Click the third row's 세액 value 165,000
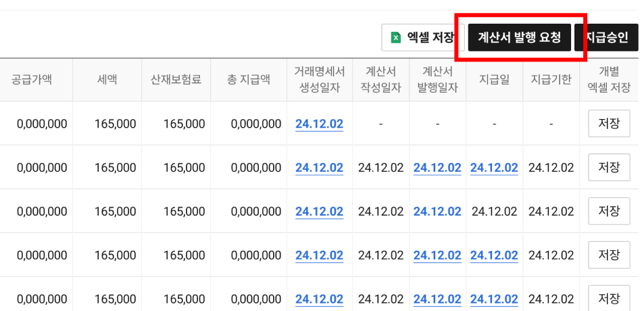Viewport: 644px width, 311px height. [x=116, y=212]
